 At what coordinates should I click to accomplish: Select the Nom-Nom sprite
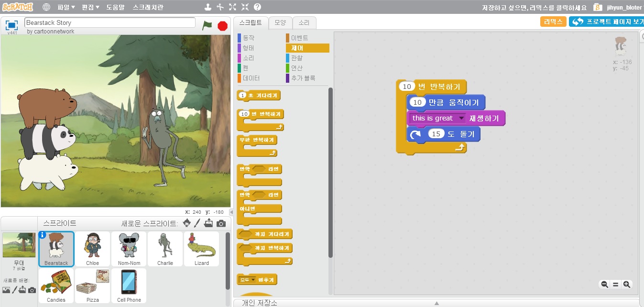pos(129,249)
